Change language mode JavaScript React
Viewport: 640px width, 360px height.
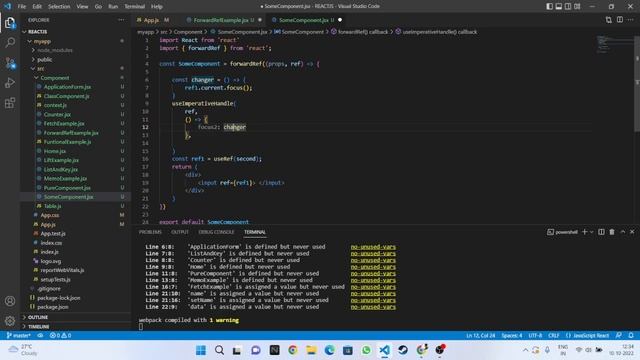tap(587, 336)
